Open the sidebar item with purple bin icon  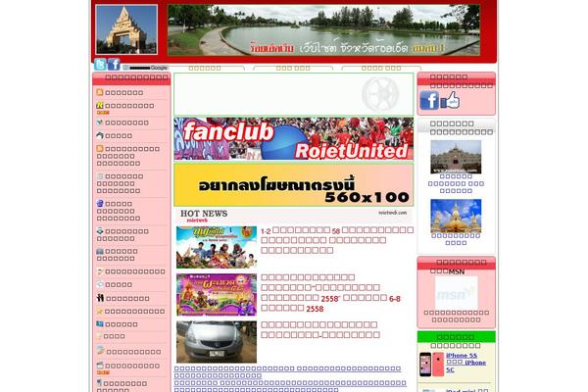[119, 211]
